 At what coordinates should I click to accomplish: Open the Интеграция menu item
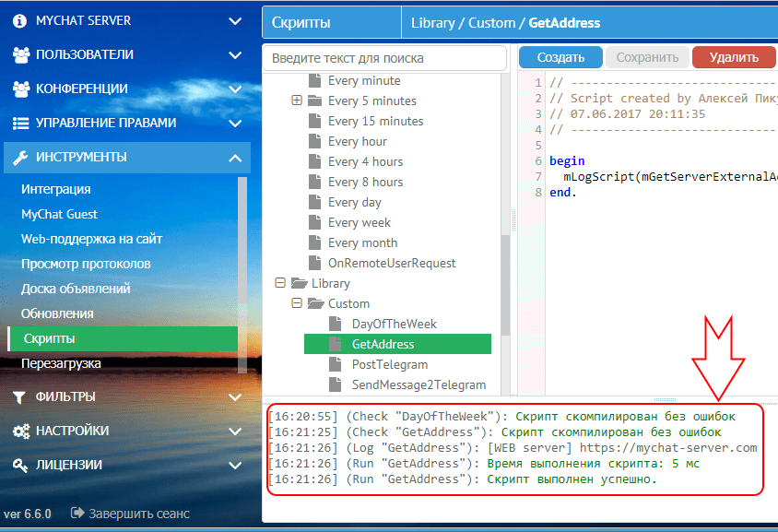click(55, 189)
